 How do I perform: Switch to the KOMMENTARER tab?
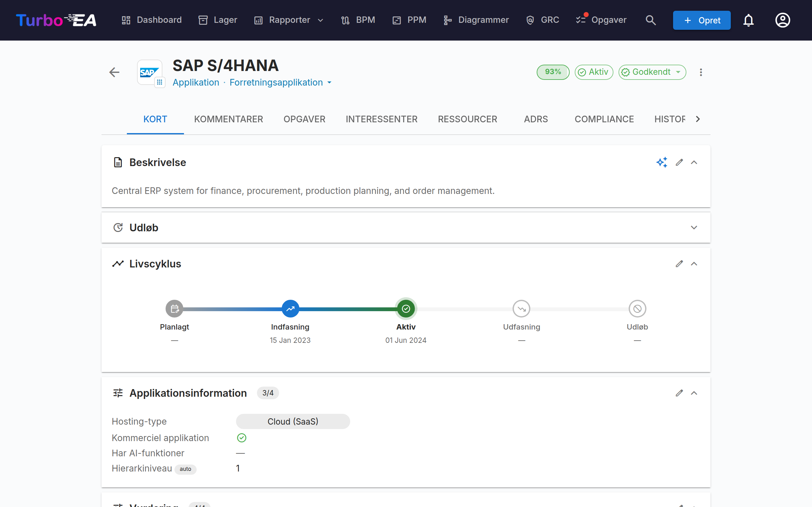pyautogui.click(x=228, y=119)
